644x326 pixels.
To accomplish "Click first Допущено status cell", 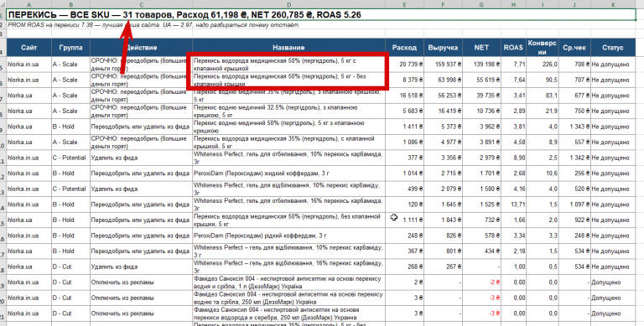I will tap(613, 282).
